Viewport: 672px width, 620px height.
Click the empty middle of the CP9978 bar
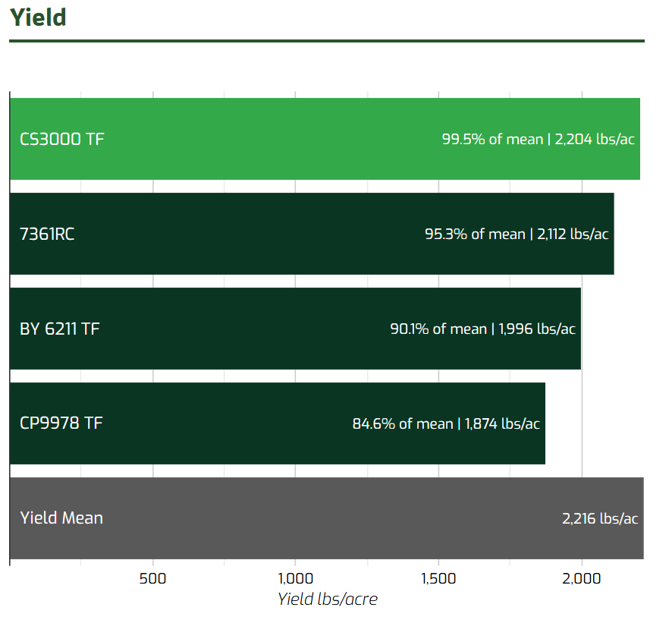(228, 423)
